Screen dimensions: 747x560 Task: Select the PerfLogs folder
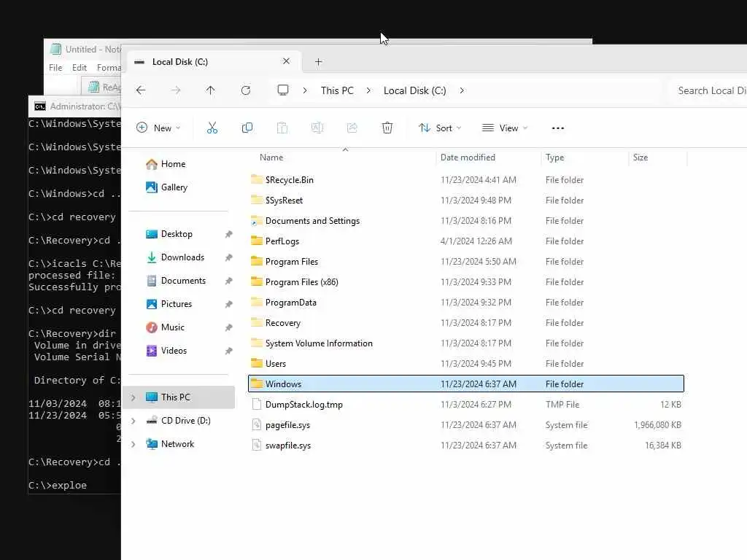(x=466, y=241)
